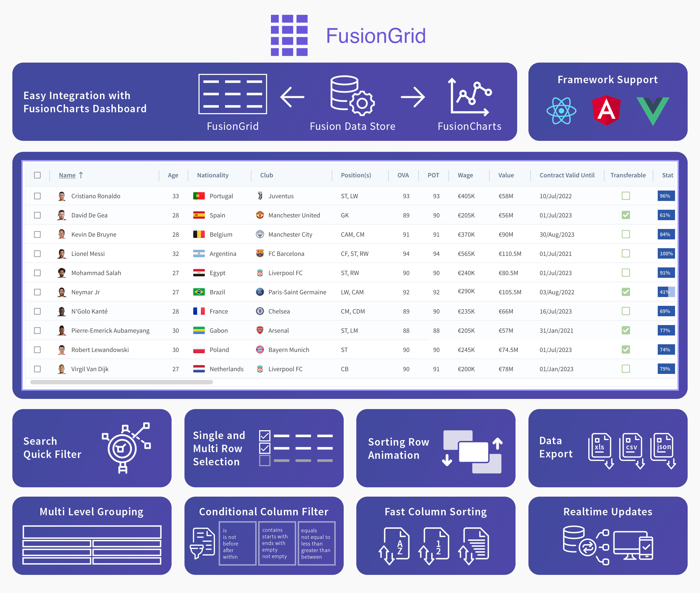Click the grid's horizontal scrollbar thumb
The width and height of the screenshot is (700, 593).
pyautogui.click(x=121, y=382)
